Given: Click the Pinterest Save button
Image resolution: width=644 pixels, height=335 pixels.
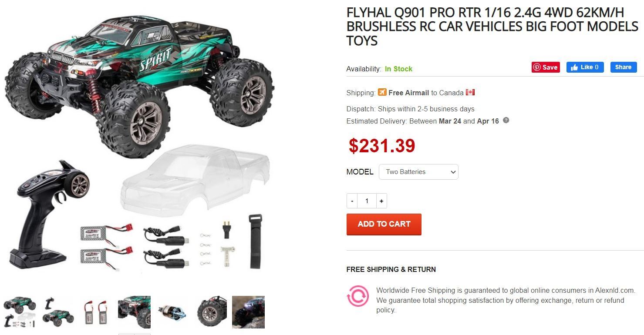Looking at the screenshot, I should point(546,67).
